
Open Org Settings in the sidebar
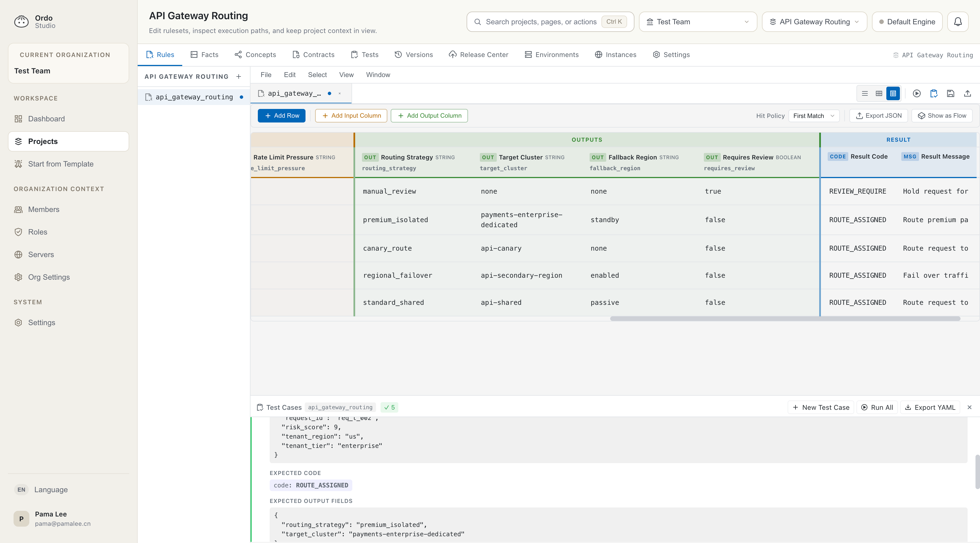[49, 277]
